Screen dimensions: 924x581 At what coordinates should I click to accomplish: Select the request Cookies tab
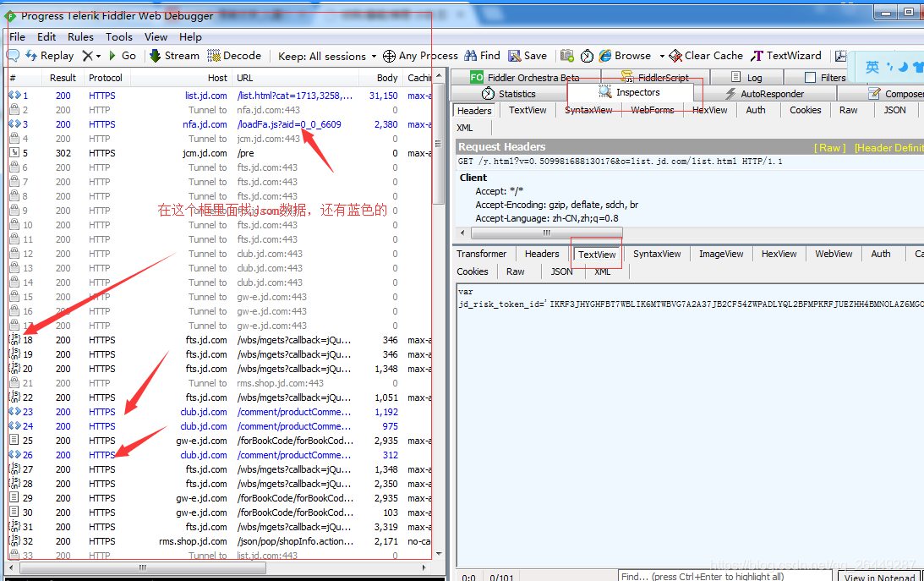805,110
